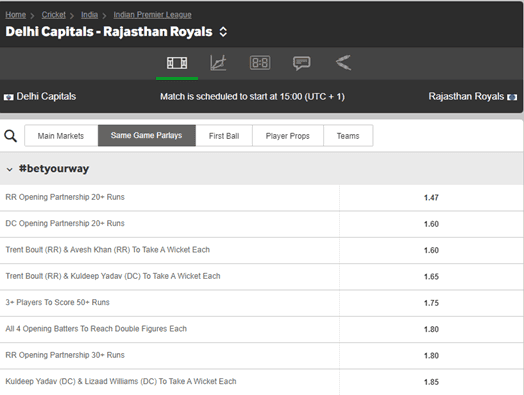Click the Rajasthan Royals team flag icon
The image size is (524, 395).
click(512, 97)
